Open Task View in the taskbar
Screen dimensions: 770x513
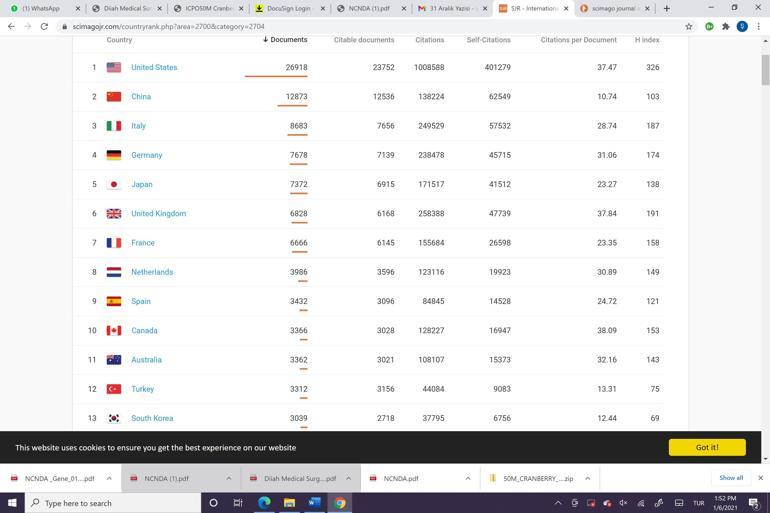238,503
